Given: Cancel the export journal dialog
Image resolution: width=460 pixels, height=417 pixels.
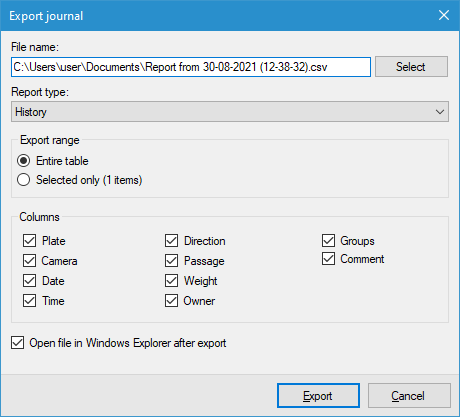Looking at the screenshot, I should coord(409,395).
